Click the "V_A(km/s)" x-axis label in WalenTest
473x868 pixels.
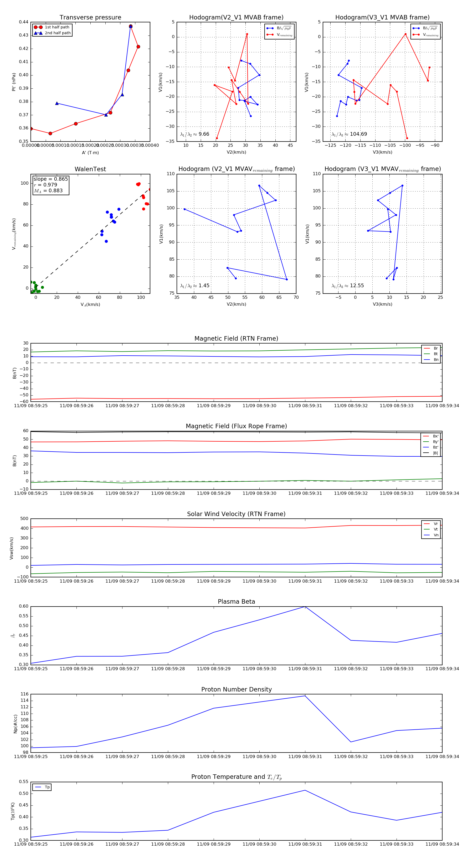(x=90, y=305)
